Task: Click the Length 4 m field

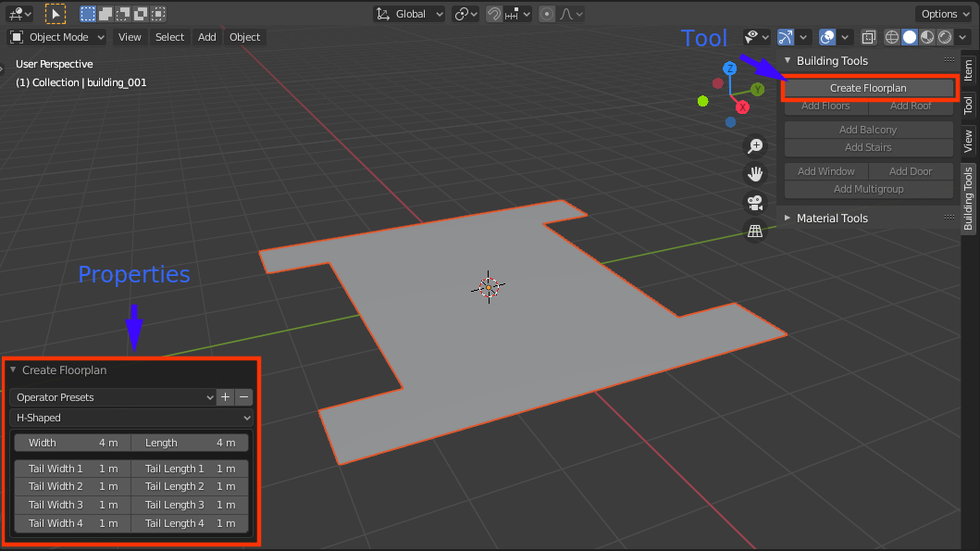Action: coord(190,443)
